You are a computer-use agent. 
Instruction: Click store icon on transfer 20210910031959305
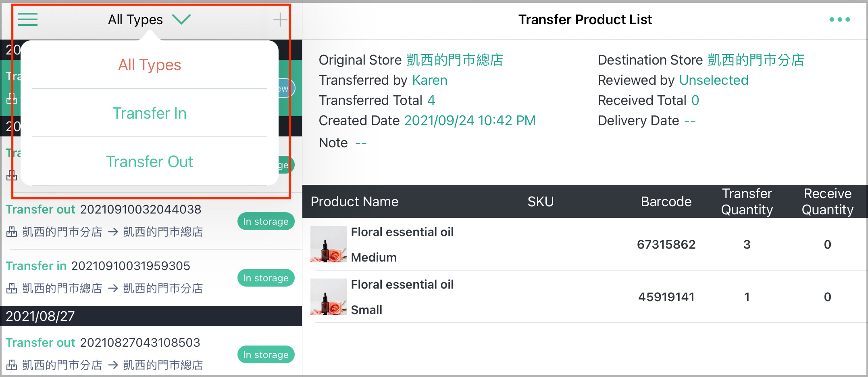(12, 289)
